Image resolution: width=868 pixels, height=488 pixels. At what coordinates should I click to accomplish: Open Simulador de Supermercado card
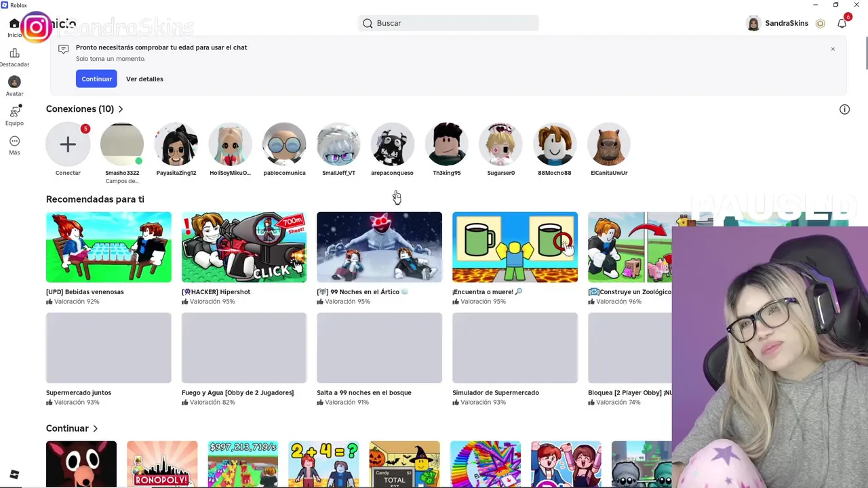(515, 359)
